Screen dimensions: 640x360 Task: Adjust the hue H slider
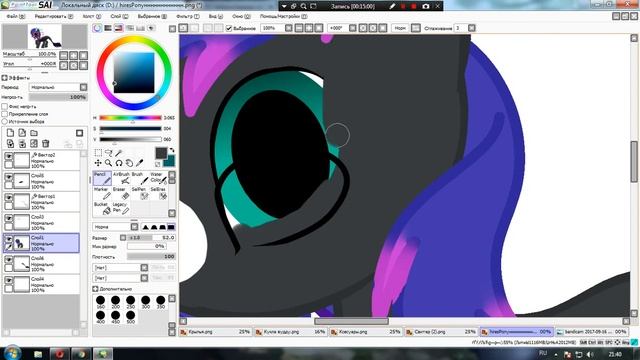(131, 118)
